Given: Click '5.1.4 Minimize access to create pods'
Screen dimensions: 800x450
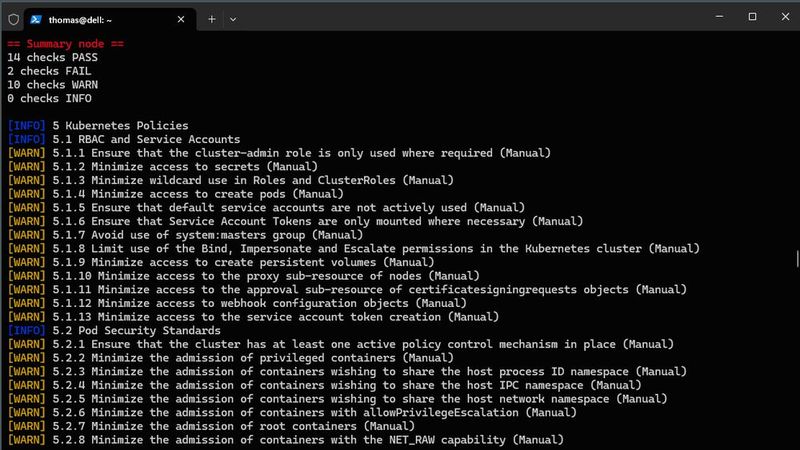Looking at the screenshot, I should coord(176,194).
